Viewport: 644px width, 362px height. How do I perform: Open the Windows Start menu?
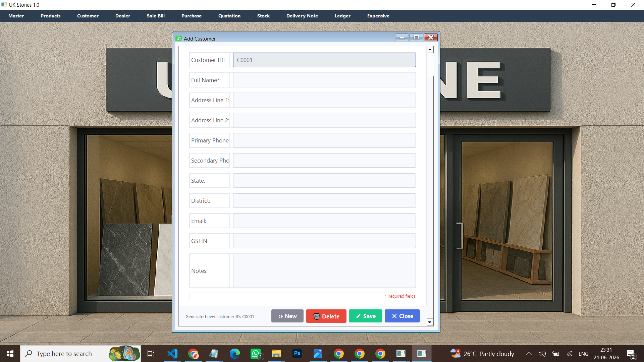click(10, 354)
